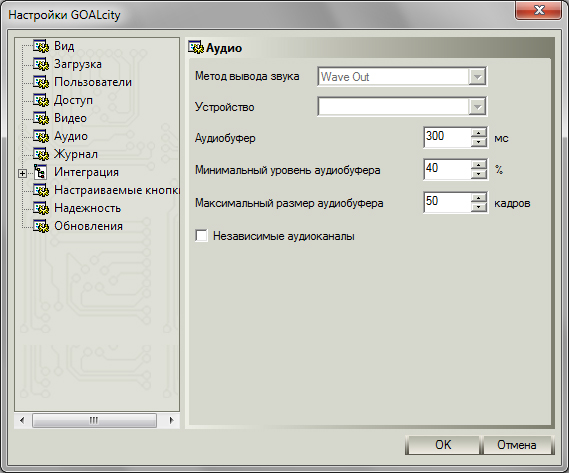Open the Устройство dropdown list
Image resolution: width=569 pixels, height=473 pixels.
[x=477, y=107]
